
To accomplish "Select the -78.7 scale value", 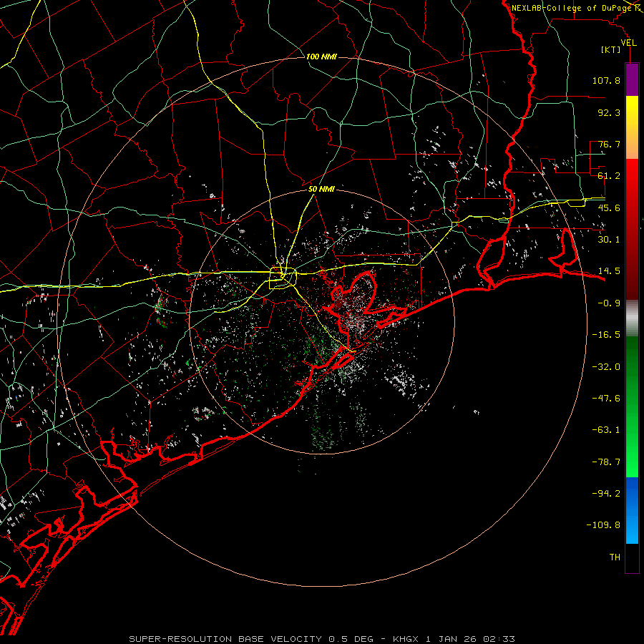I will point(606,462).
